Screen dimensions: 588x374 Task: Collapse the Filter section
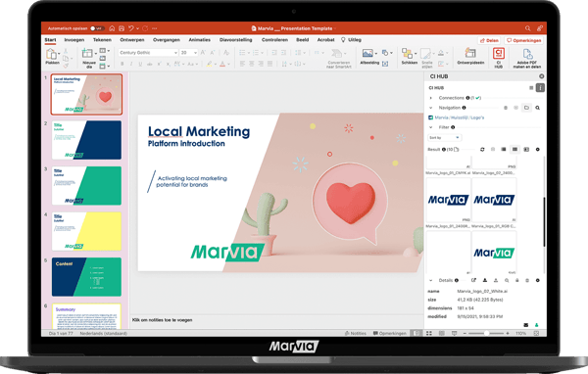click(431, 127)
